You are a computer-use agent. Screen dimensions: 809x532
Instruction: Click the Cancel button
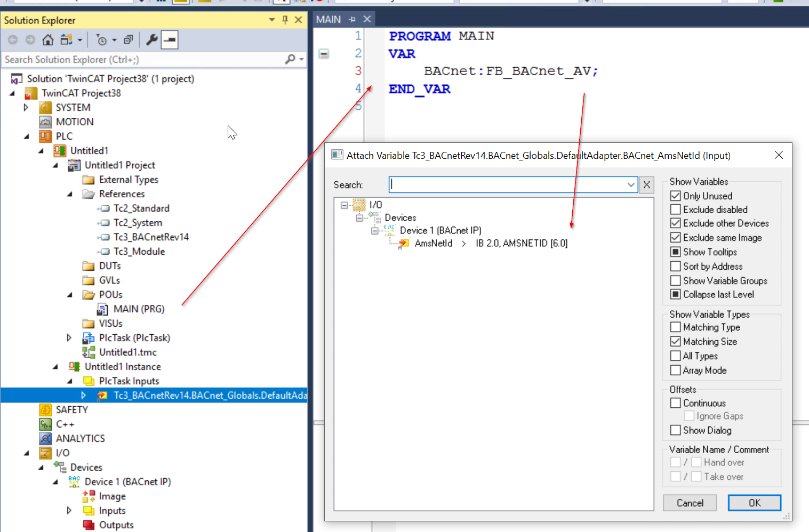click(x=690, y=503)
